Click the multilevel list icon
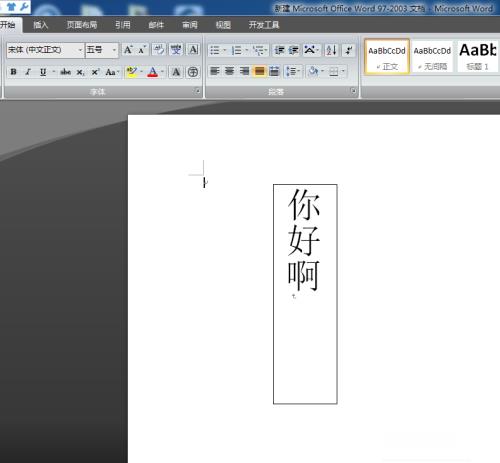Image resolution: width=500 pixels, height=463 pixels. pyautogui.click(x=258, y=50)
